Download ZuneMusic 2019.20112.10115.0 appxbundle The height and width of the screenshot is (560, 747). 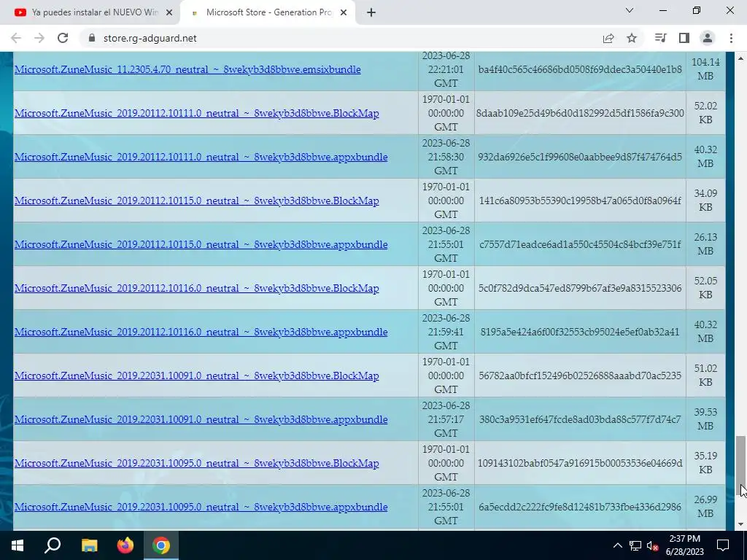click(201, 244)
